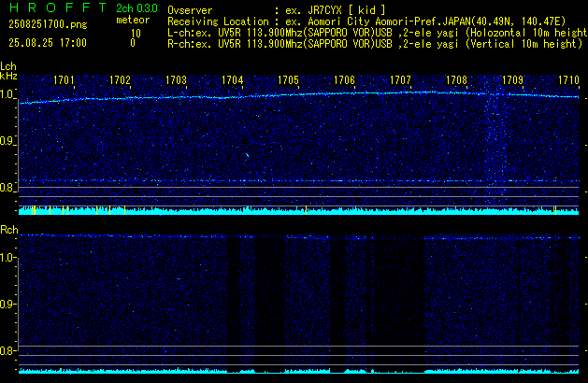Select the '2ch 0.3.0' version label
The image size is (588, 383).
(x=136, y=8)
